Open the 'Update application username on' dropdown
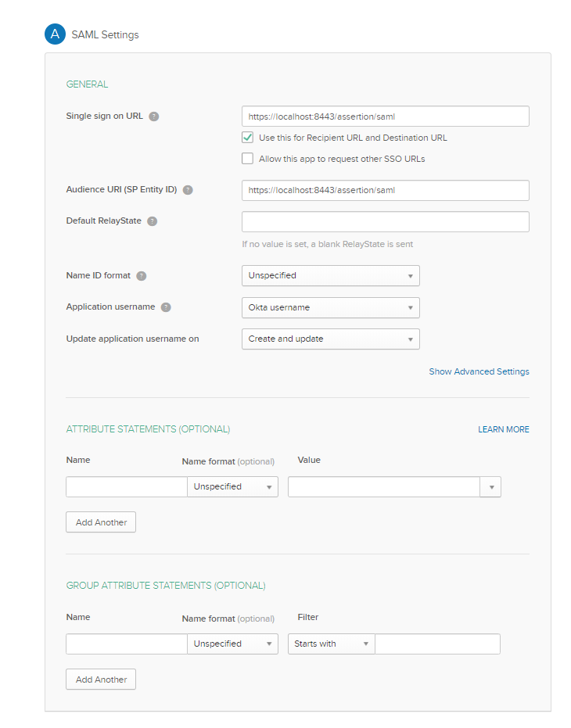 pos(330,339)
